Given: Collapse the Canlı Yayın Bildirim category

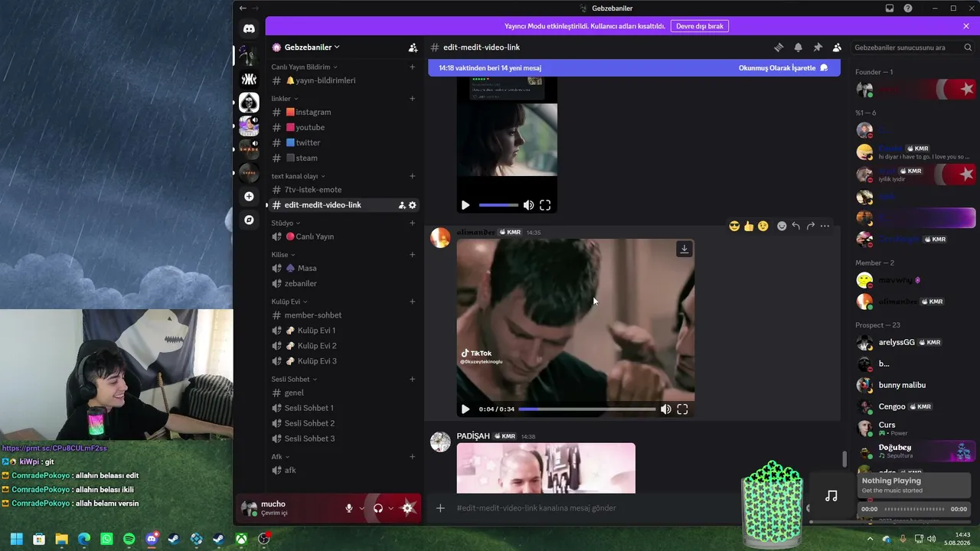Looking at the screenshot, I should [x=304, y=67].
